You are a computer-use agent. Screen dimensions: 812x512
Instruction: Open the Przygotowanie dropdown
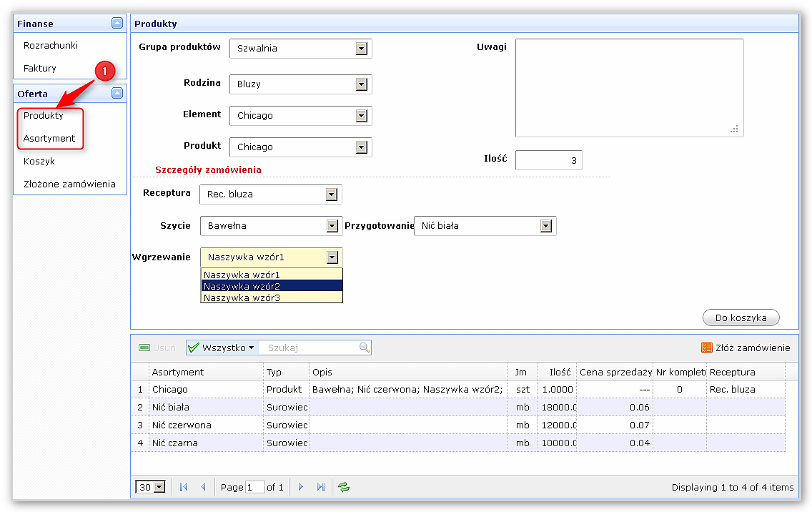click(x=546, y=226)
